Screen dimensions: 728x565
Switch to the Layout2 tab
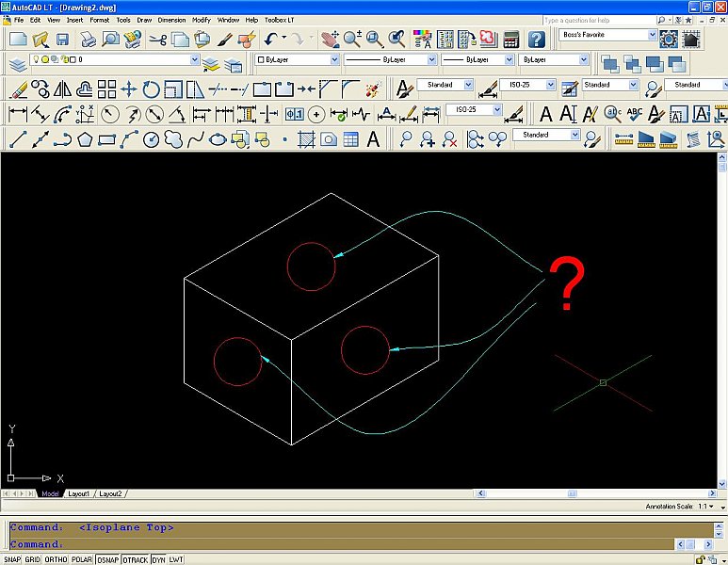pyautogui.click(x=110, y=493)
